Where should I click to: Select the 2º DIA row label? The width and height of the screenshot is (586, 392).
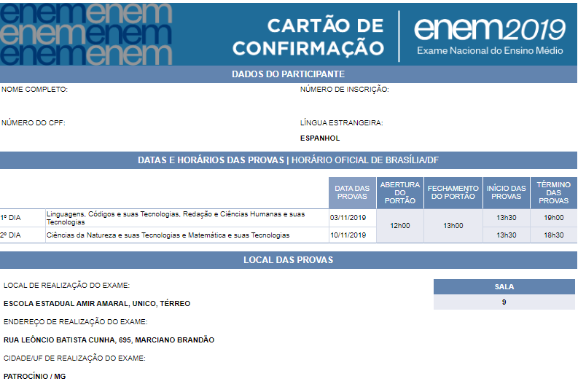(x=10, y=235)
